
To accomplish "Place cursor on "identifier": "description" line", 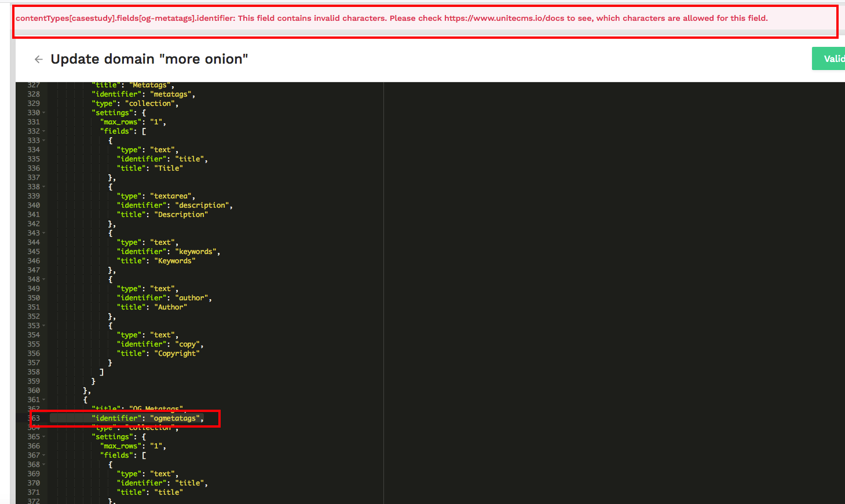I will point(175,205).
